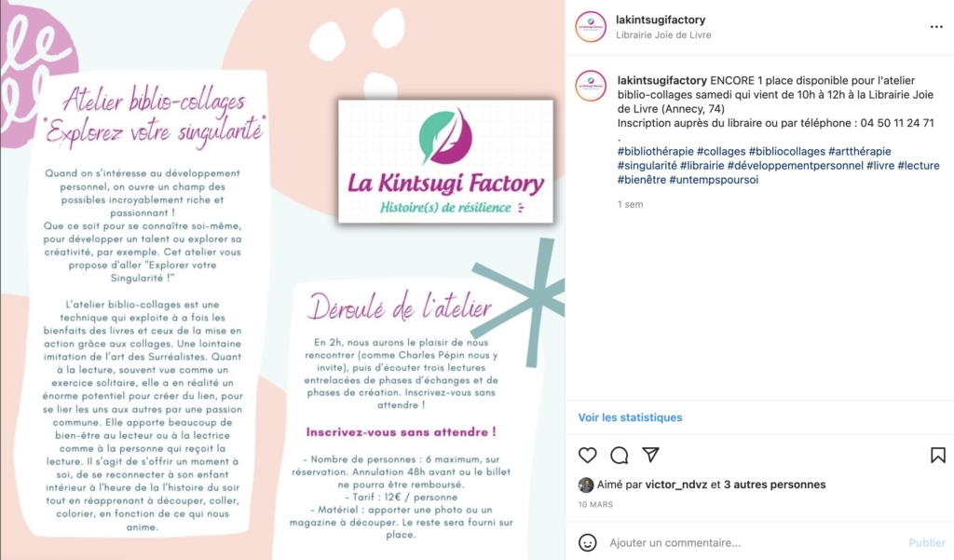Click the lakintsugifactory username in header
Screen dimensions: 954x560
pyautogui.click(x=661, y=20)
